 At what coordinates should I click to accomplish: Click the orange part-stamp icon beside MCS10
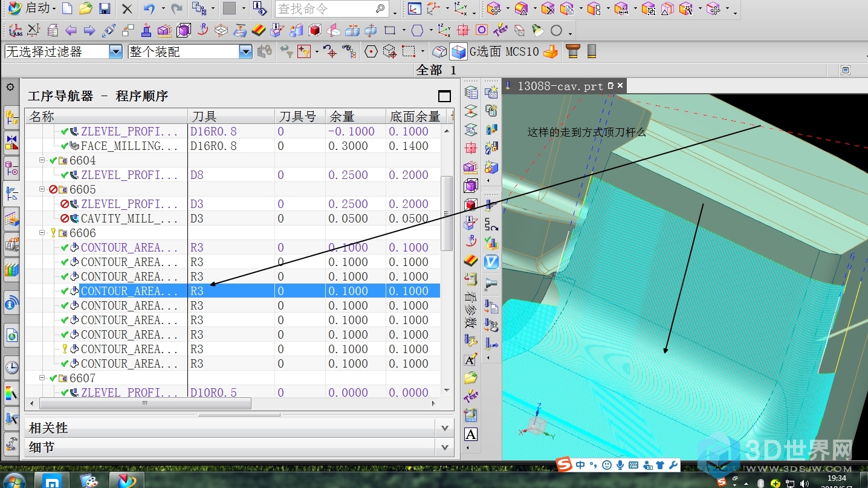tap(551, 51)
